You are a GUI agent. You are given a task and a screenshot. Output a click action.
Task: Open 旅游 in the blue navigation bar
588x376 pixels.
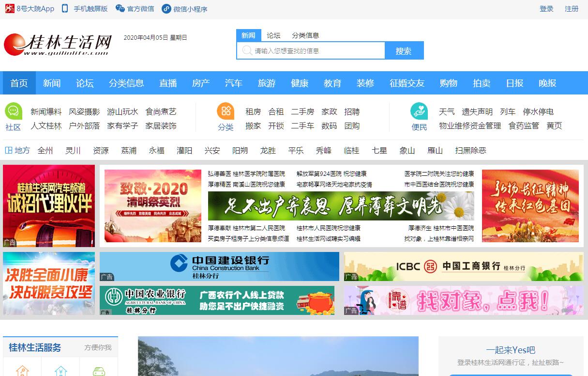pos(267,83)
